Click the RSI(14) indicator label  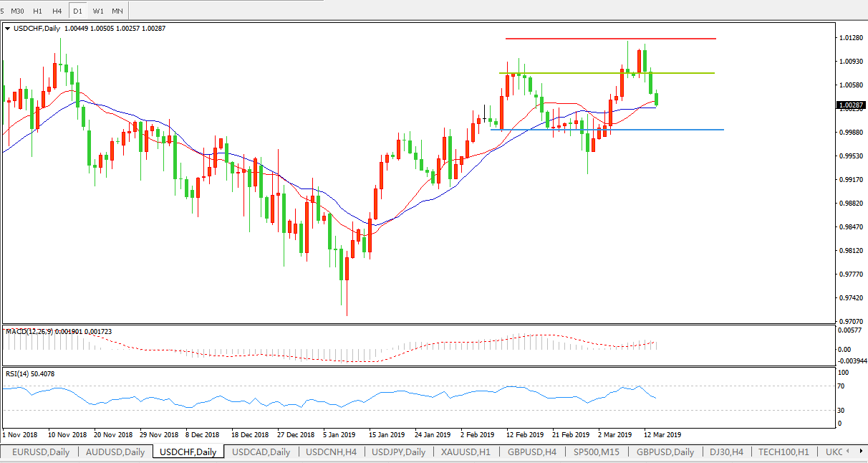[x=29, y=374]
